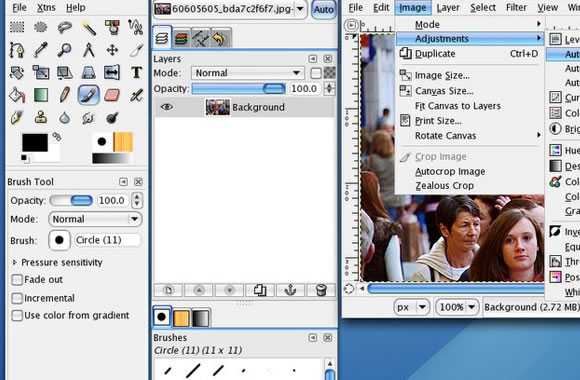Select the Pencil tool
The height and width of the screenshot is (380, 580).
click(65, 95)
